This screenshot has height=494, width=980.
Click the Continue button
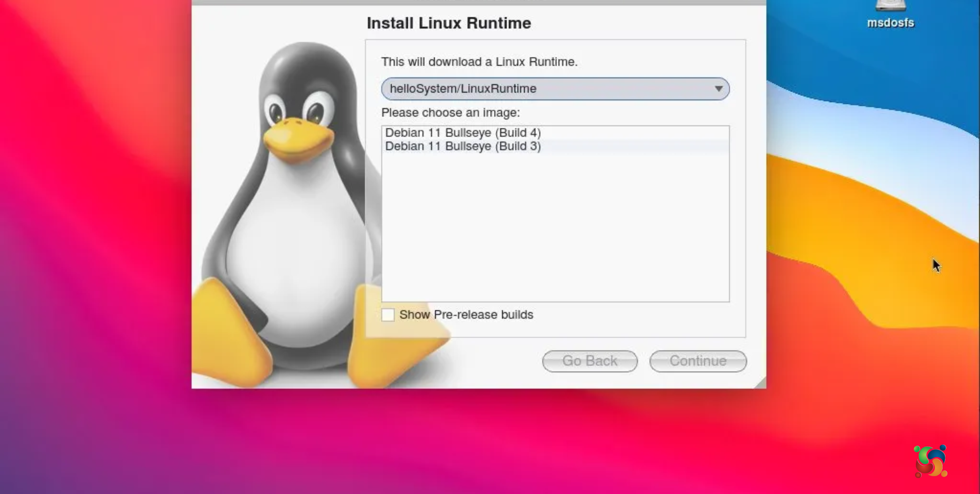698,361
